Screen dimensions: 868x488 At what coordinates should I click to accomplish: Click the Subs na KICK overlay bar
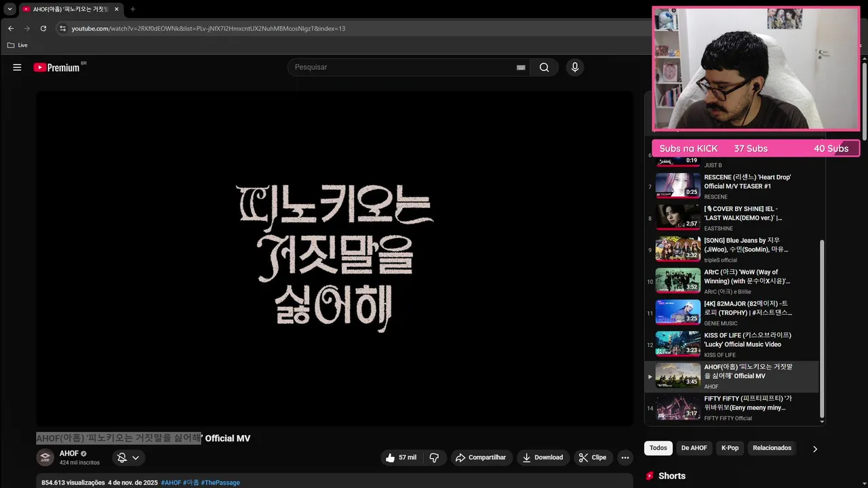click(x=755, y=148)
